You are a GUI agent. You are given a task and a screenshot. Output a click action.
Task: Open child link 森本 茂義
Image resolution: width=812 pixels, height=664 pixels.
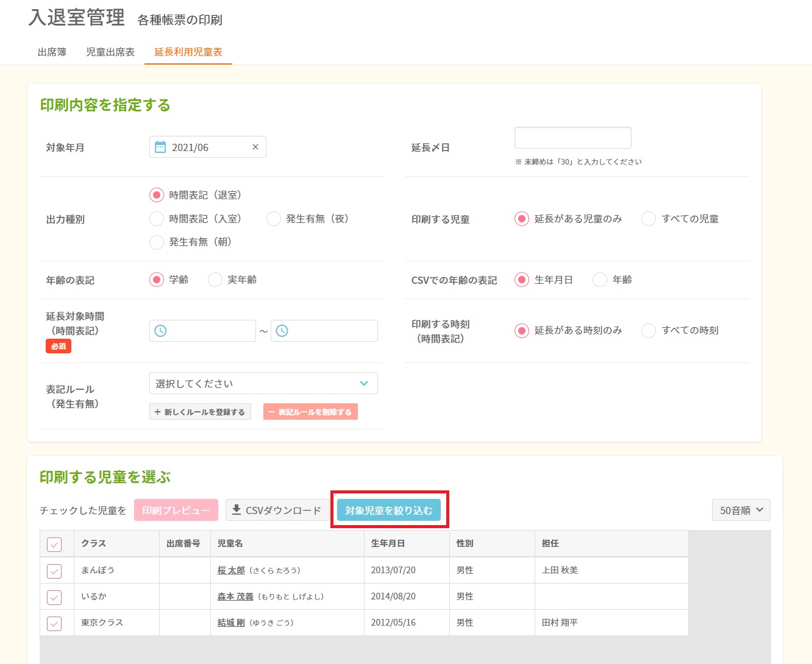(x=235, y=596)
